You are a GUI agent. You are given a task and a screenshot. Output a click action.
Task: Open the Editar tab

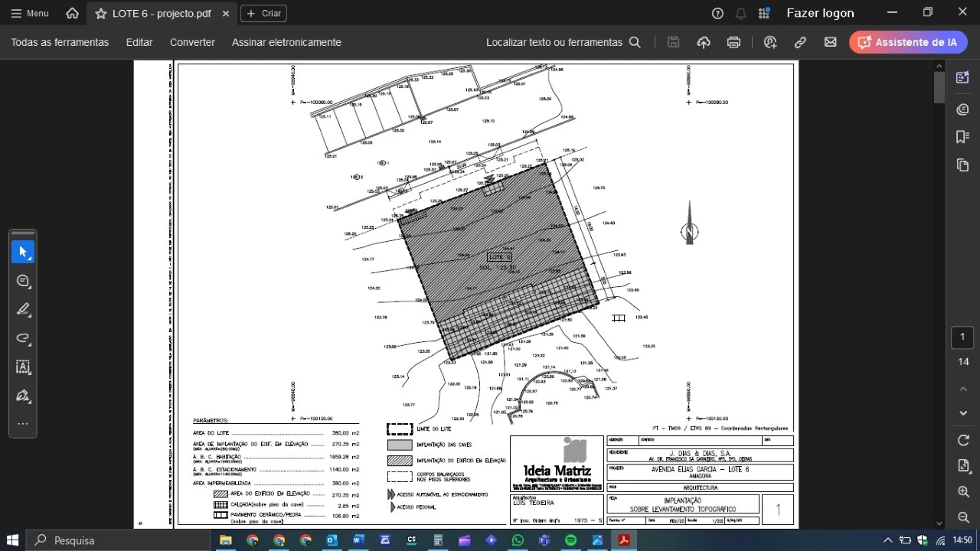point(139,42)
